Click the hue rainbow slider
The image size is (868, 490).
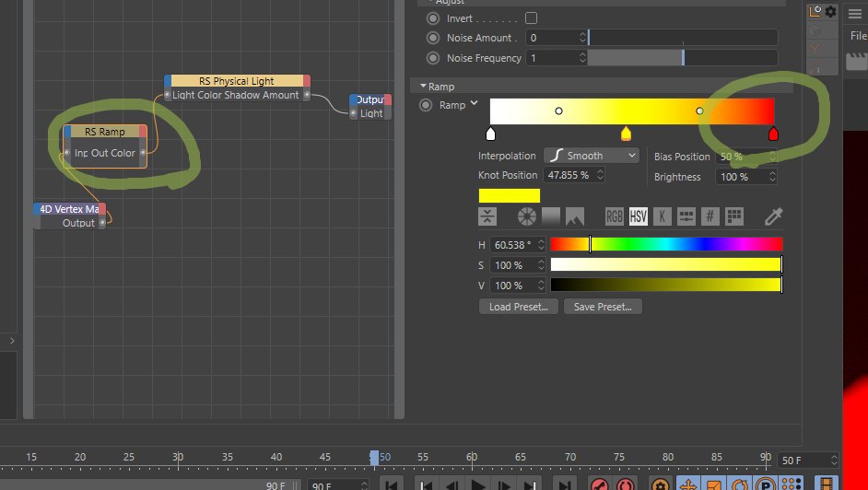point(666,244)
